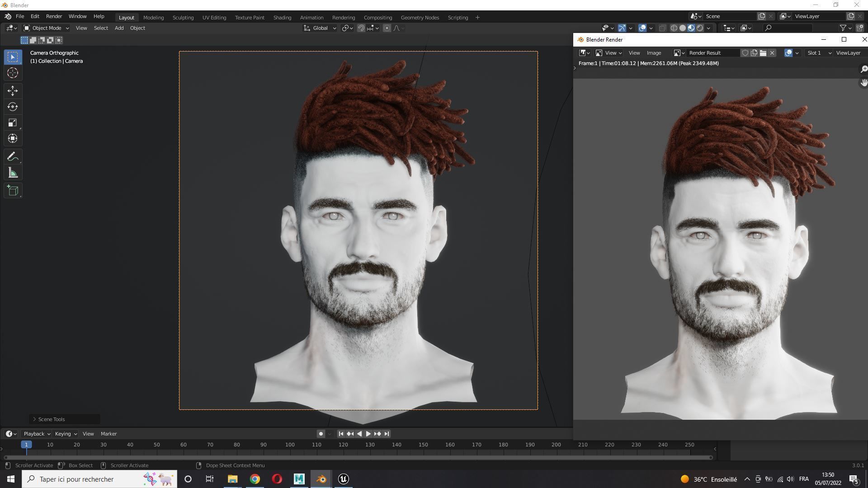
Task: Toggle auto keying record button
Action: (321, 434)
